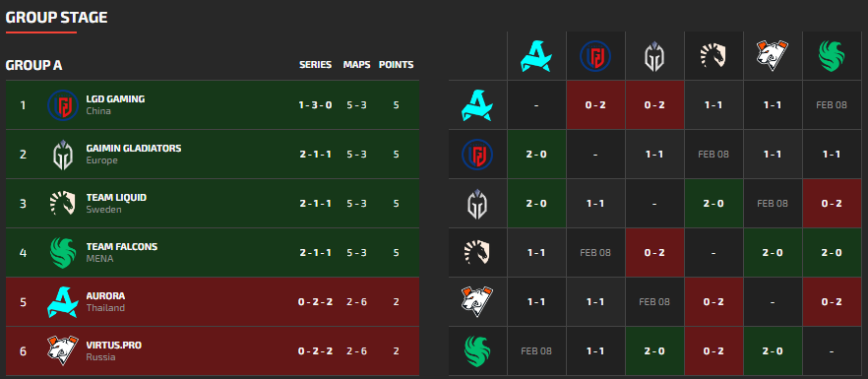Open Team Falcons team name link
Image resolution: width=868 pixels, height=379 pixels.
pos(122,246)
